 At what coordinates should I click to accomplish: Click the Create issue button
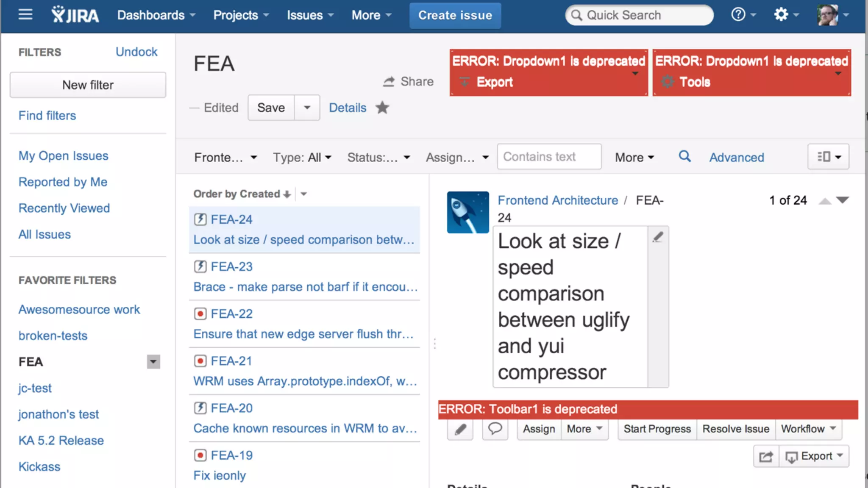pos(455,15)
